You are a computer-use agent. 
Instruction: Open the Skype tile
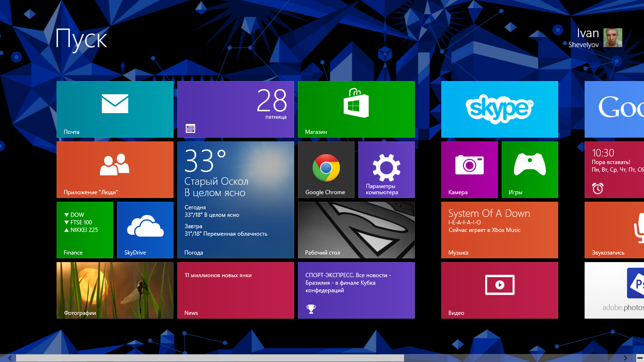coord(500,109)
